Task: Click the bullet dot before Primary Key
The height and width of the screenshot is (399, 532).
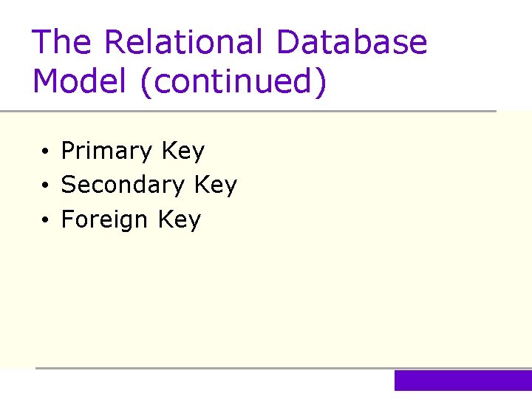Action: pos(45,152)
